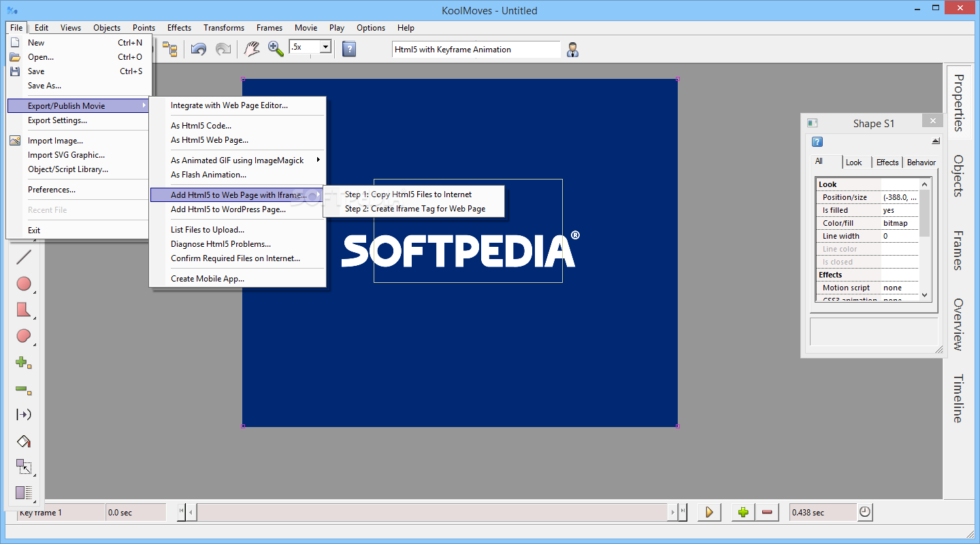
Task: Select List Files to Upload...
Action: pyautogui.click(x=237, y=230)
